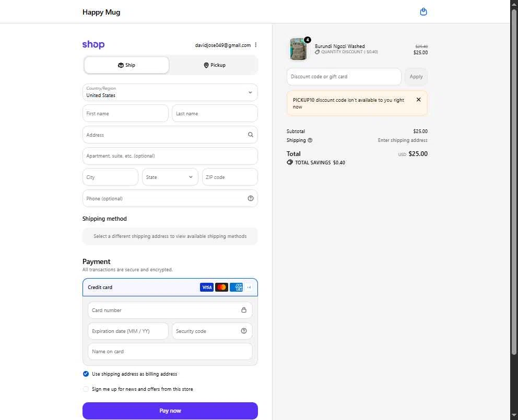Show additional card brands +4 badge
The height and width of the screenshot is (420, 518).
coord(249,287)
